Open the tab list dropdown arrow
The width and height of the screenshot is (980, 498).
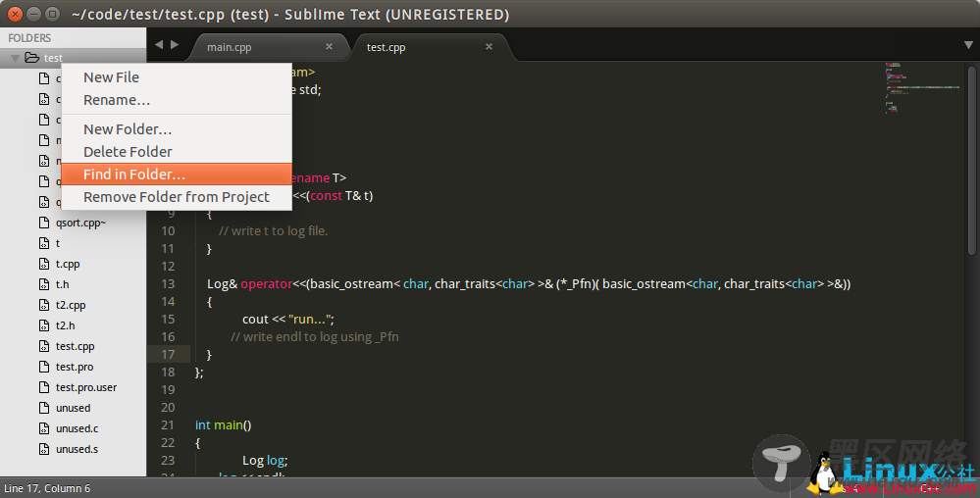(x=968, y=45)
